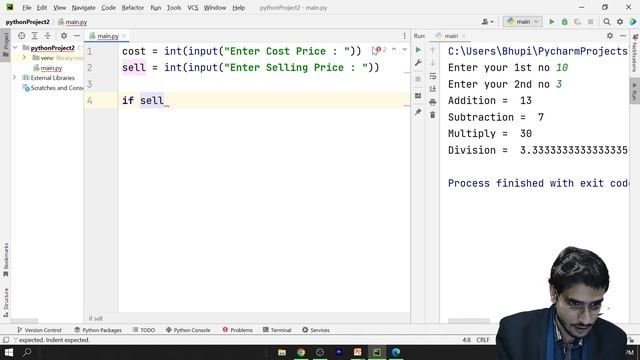Open Version Control tool window
The width and height of the screenshot is (640, 360).
[x=39, y=330]
